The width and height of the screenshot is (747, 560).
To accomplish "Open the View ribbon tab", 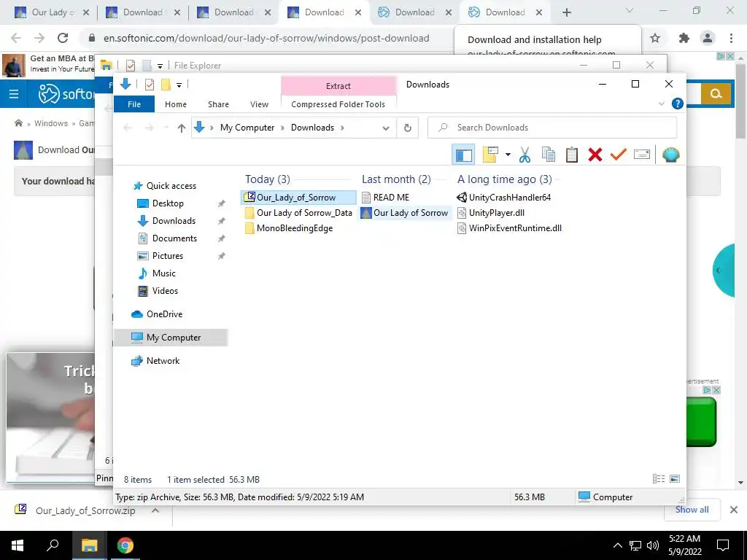I will click(x=259, y=104).
